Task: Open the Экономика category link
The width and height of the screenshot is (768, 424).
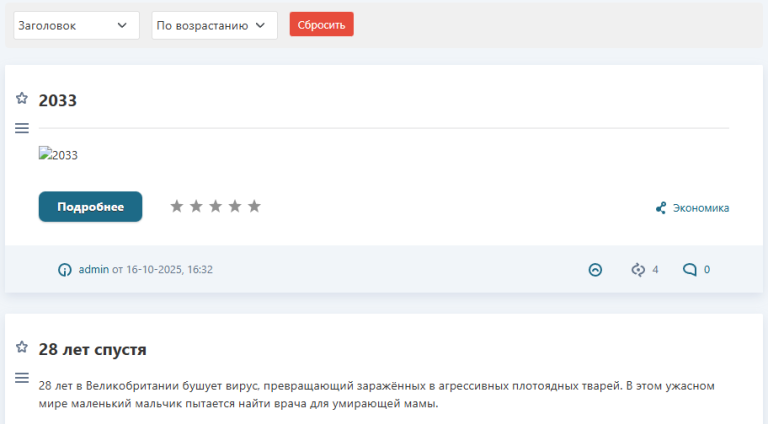Action: point(700,208)
